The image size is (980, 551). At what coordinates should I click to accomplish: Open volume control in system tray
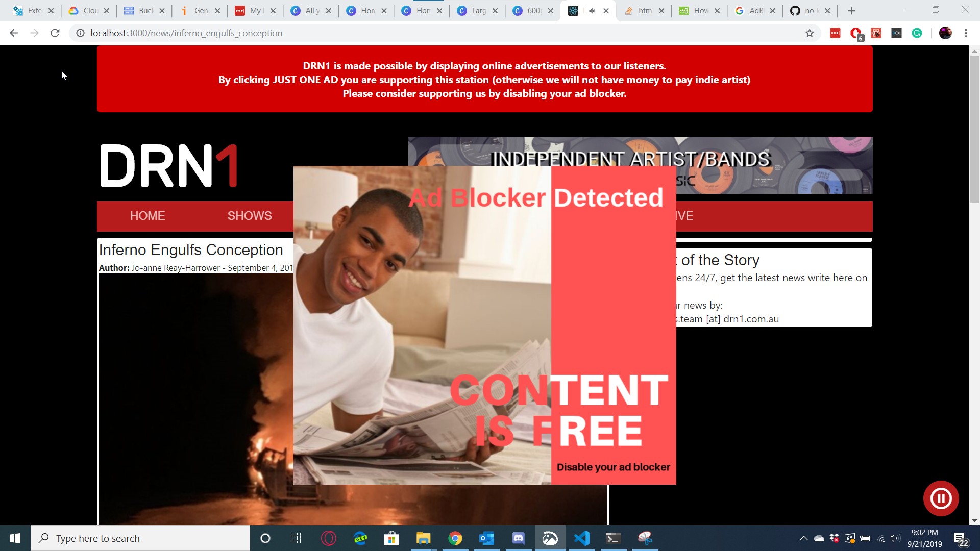pyautogui.click(x=895, y=538)
